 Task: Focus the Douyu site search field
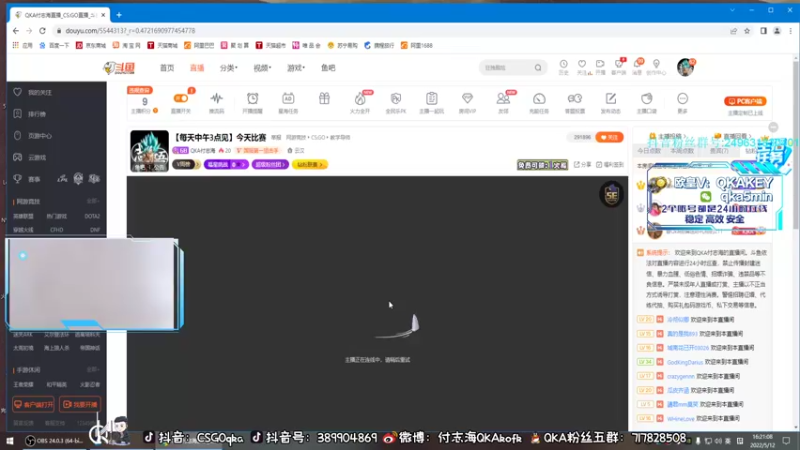click(506, 68)
